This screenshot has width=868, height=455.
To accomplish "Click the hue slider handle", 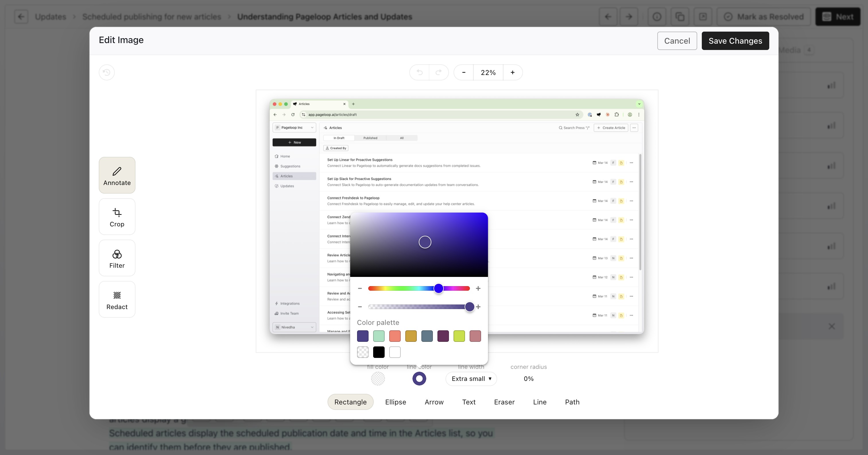I will [x=438, y=288].
